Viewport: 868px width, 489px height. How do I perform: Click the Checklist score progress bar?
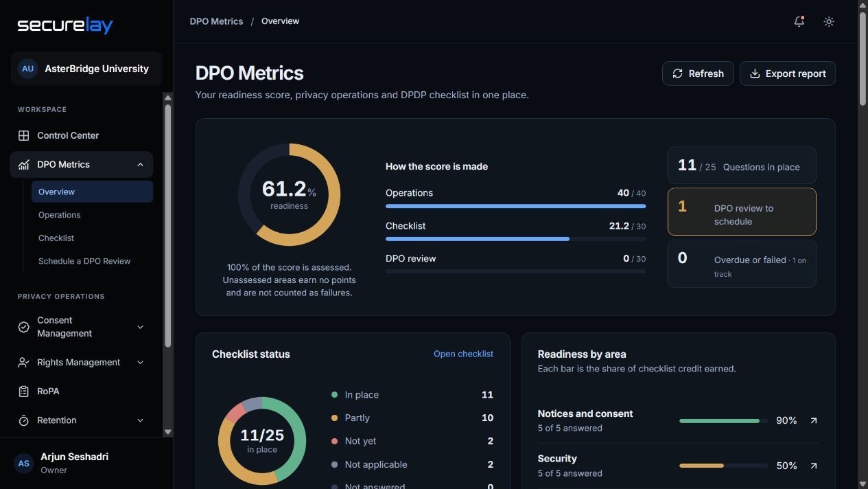click(x=515, y=239)
